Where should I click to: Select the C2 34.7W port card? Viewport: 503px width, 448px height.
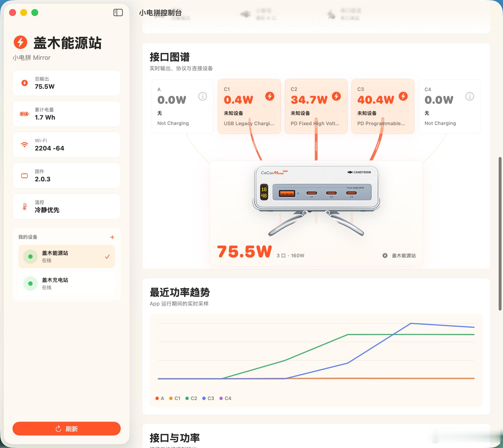[x=316, y=106]
